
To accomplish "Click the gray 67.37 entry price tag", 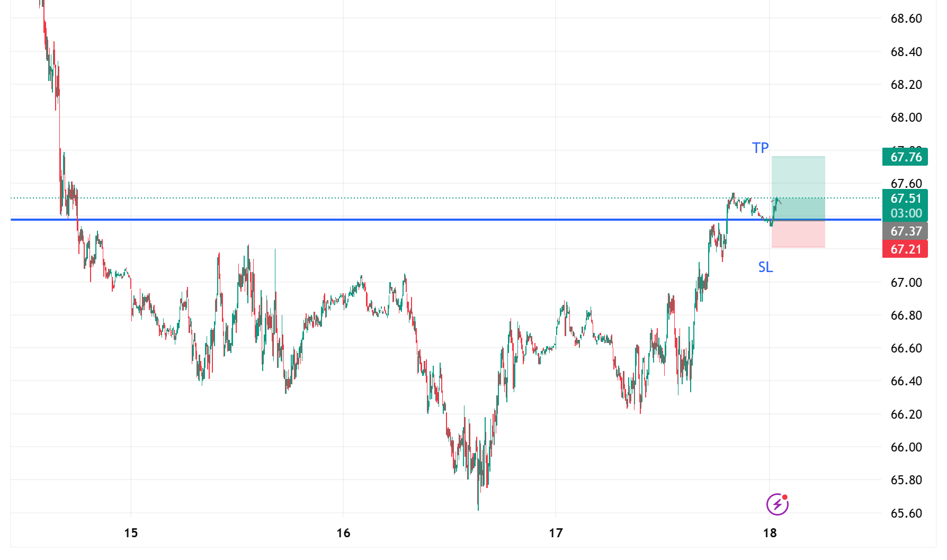I will click(x=905, y=231).
